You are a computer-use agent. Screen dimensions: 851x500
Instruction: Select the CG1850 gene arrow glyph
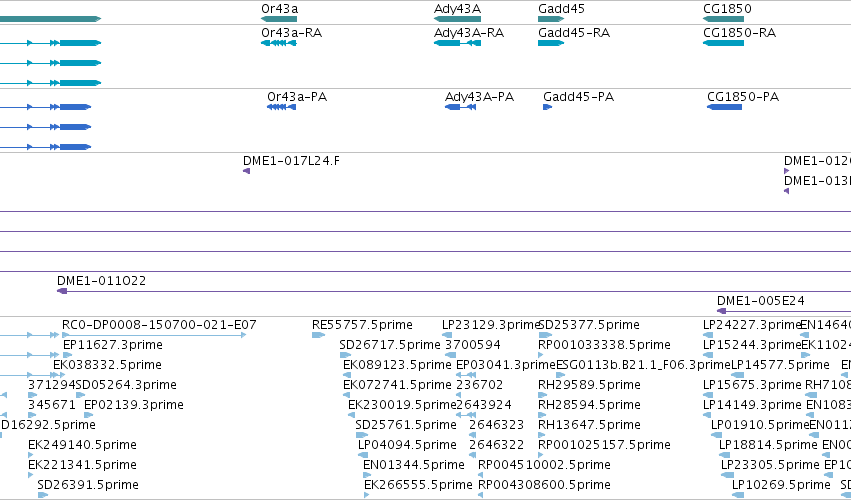[723, 19]
